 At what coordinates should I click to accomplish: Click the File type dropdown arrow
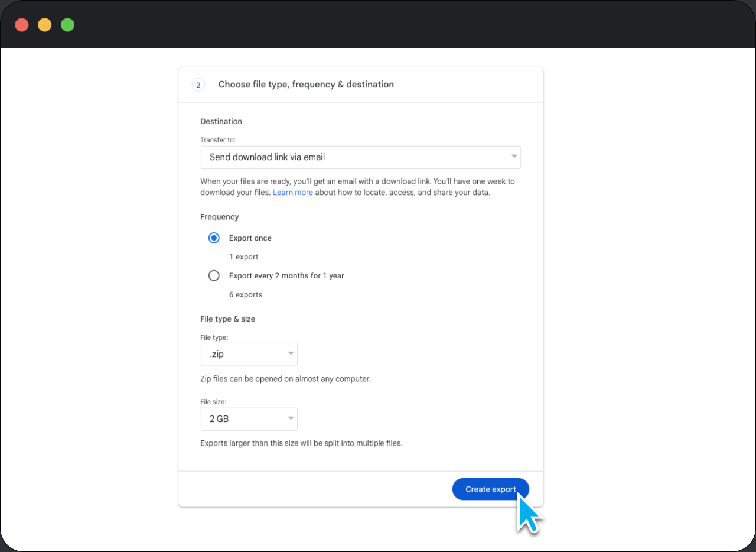coord(291,354)
